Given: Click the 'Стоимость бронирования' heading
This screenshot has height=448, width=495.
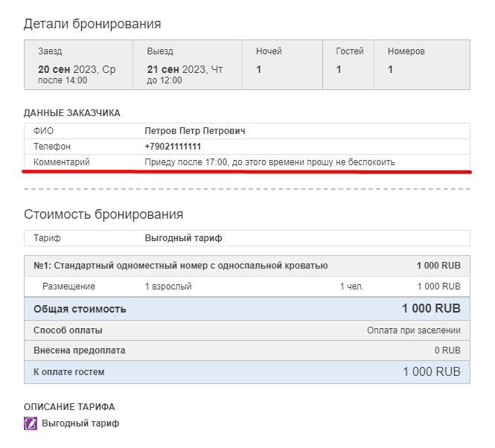Looking at the screenshot, I should (103, 214).
